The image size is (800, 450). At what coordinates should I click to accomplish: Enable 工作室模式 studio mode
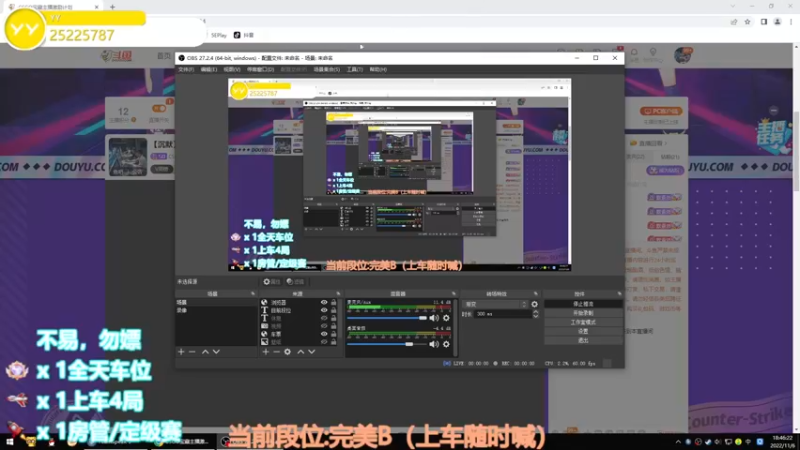click(x=583, y=322)
